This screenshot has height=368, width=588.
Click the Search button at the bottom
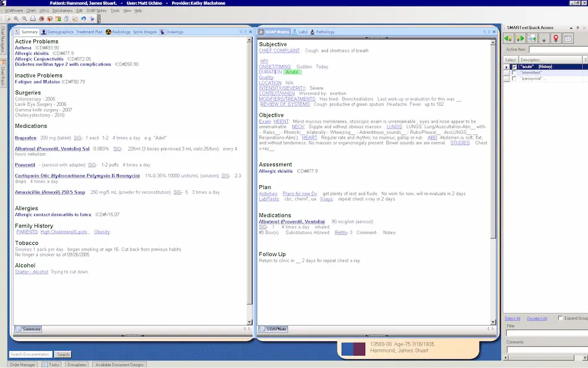(x=63, y=354)
